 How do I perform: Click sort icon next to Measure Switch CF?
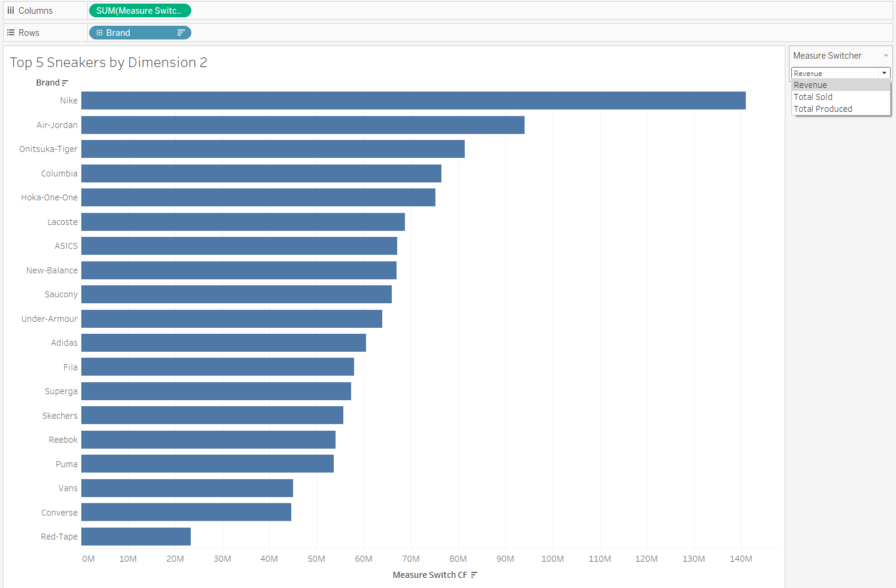[474, 575]
